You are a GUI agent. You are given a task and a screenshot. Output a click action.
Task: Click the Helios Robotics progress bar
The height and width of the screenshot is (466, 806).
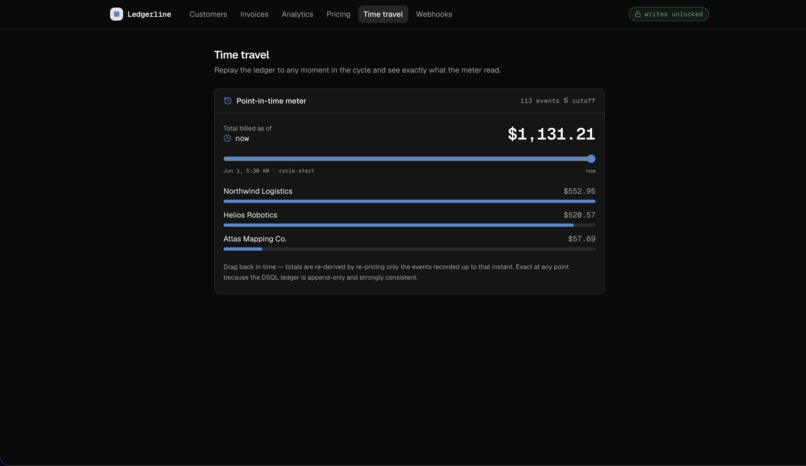(x=409, y=225)
